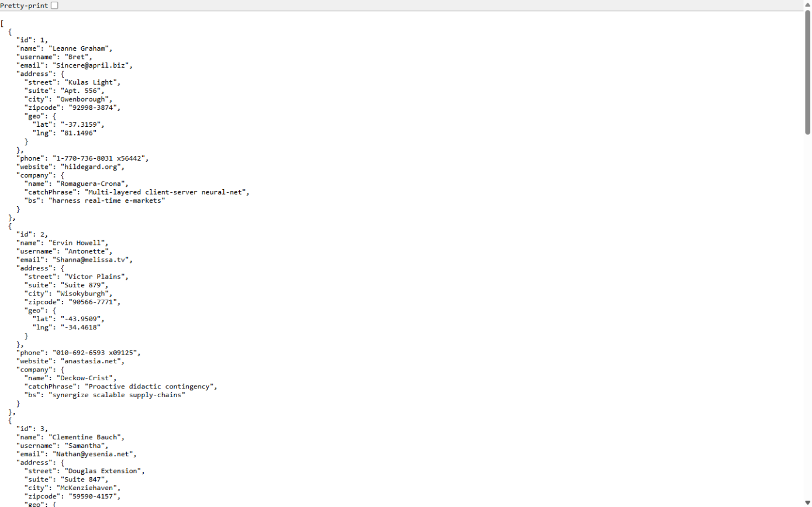Click the catchPhrase "Multi-layered client-server neural-net"
This screenshot has height=507, width=812.
click(167, 192)
